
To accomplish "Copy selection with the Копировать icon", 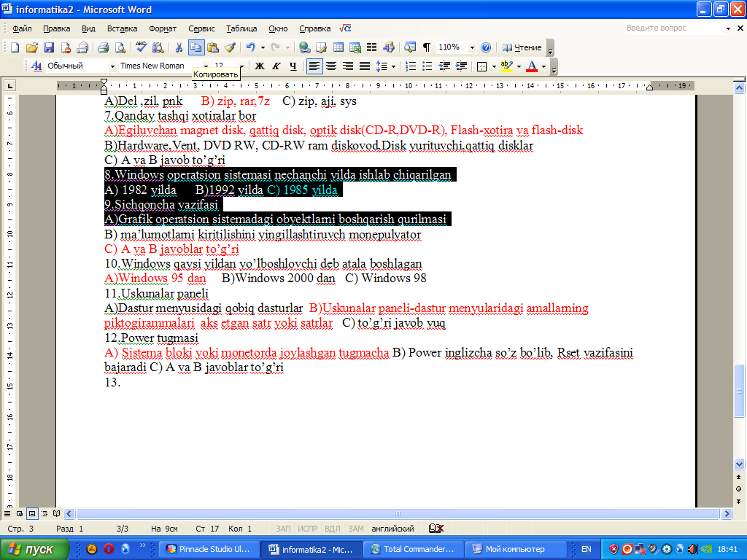I will [196, 47].
